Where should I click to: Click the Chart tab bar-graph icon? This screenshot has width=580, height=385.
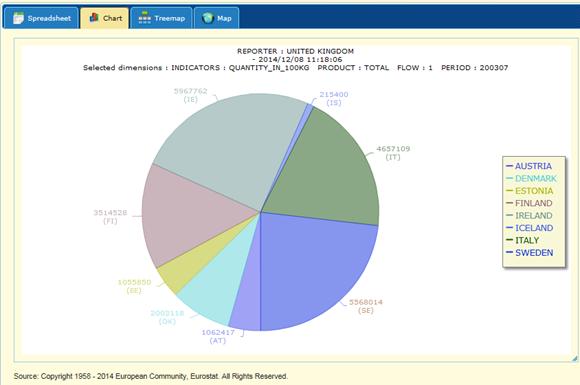pos(94,17)
